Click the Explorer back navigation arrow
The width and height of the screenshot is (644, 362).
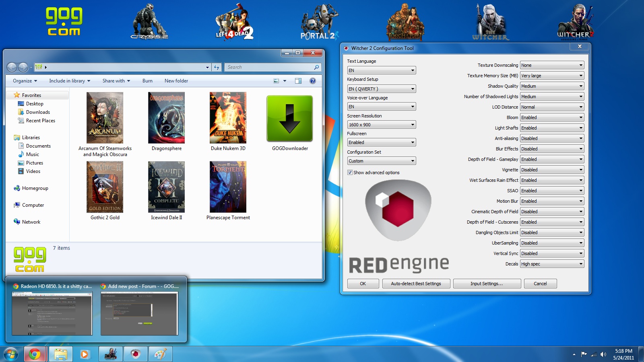12,67
